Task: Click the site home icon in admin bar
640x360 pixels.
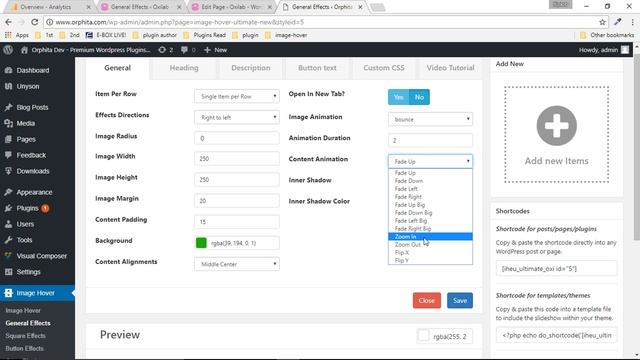Action: click(24, 50)
